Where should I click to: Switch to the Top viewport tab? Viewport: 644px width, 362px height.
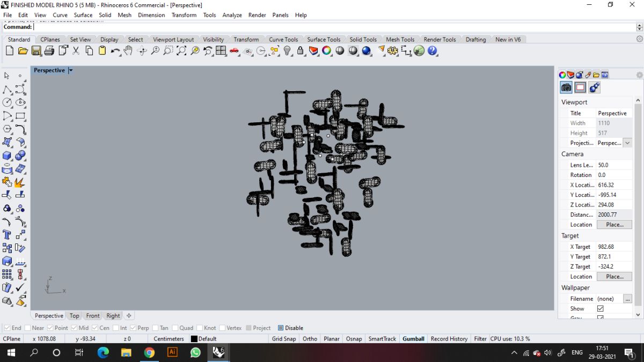point(75,316)
